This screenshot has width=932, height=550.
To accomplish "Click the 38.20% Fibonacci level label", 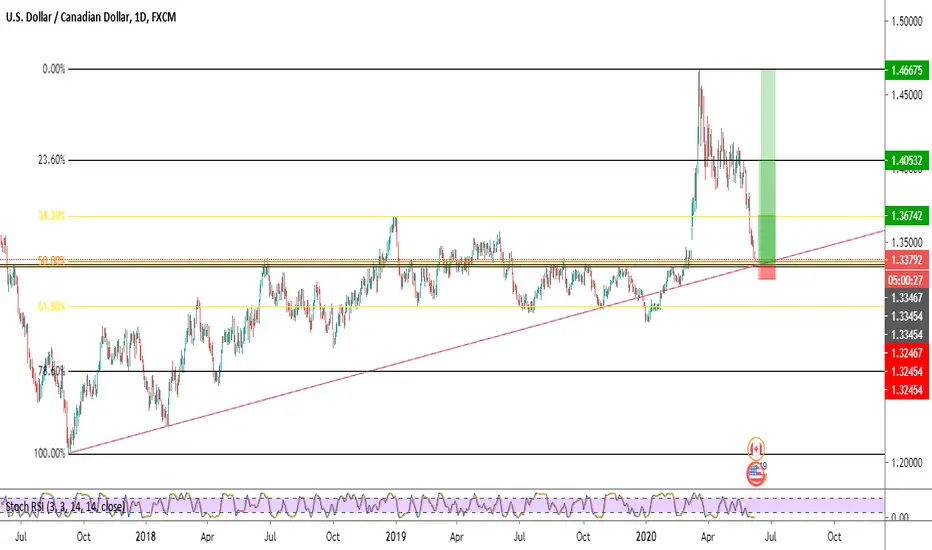I will 52,216.
